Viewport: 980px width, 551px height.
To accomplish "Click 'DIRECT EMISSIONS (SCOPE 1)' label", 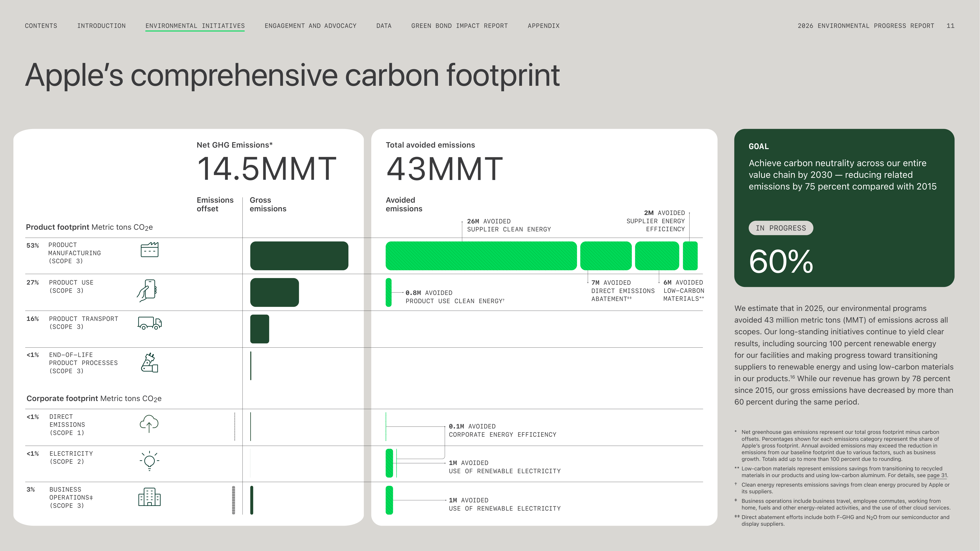I will [67, 425].
